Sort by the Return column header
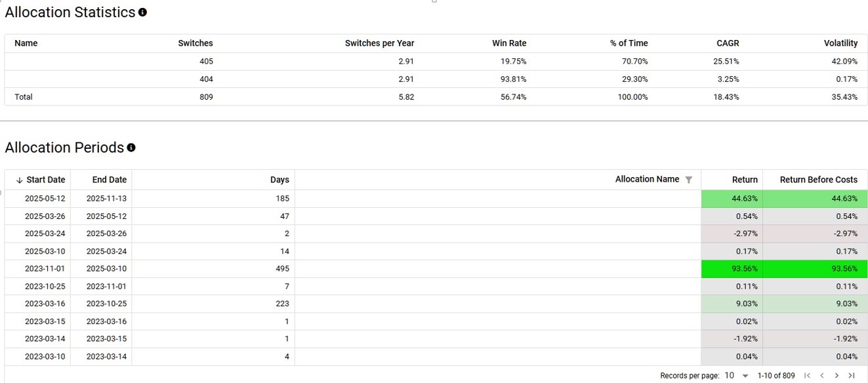868x383 pixels. (745, 180)
